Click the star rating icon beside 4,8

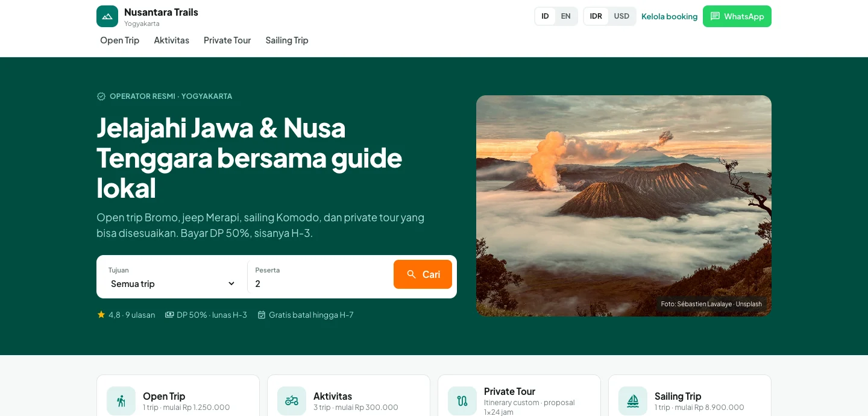pyautogui.click(x=101, y=315)
